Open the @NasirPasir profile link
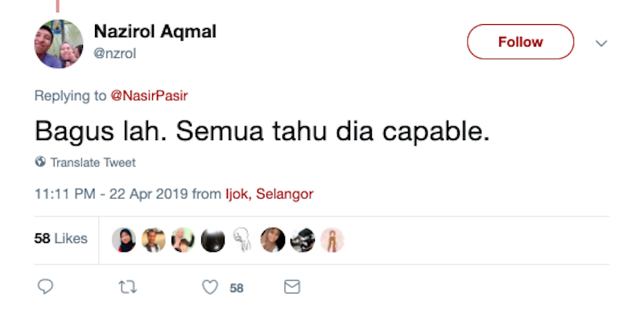 pyautogui.click(x=149, y=96)
